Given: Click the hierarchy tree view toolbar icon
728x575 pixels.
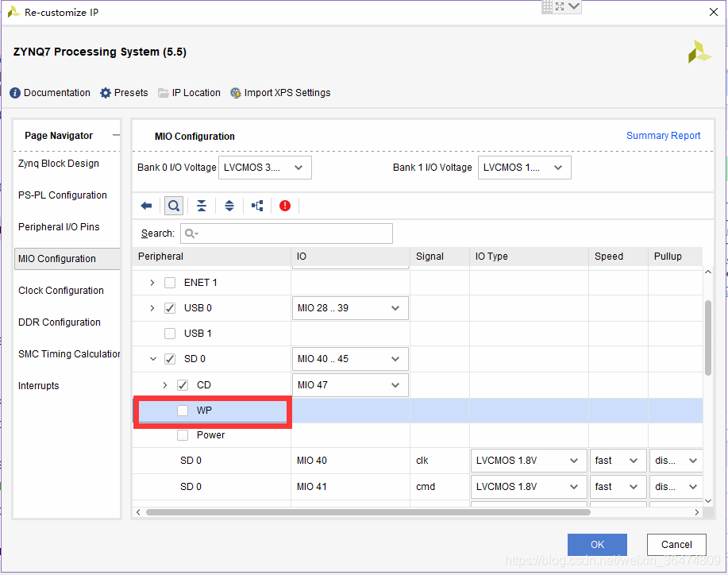Looking at the screenshot, I should [257, 206].
